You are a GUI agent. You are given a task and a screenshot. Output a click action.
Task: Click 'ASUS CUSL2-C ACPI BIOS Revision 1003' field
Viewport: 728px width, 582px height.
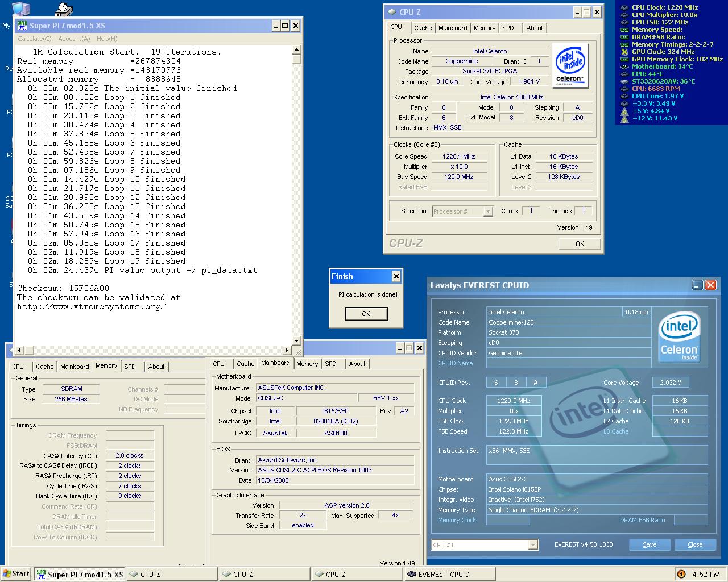pos(336,470)
